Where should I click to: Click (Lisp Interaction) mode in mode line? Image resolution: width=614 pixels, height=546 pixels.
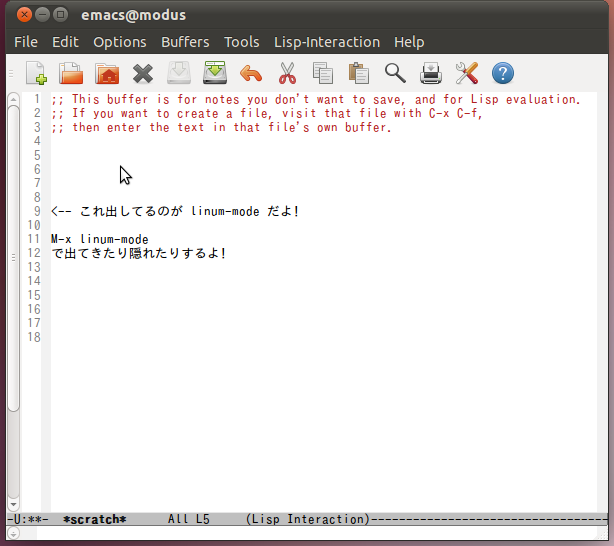click(x=308, y=519)
